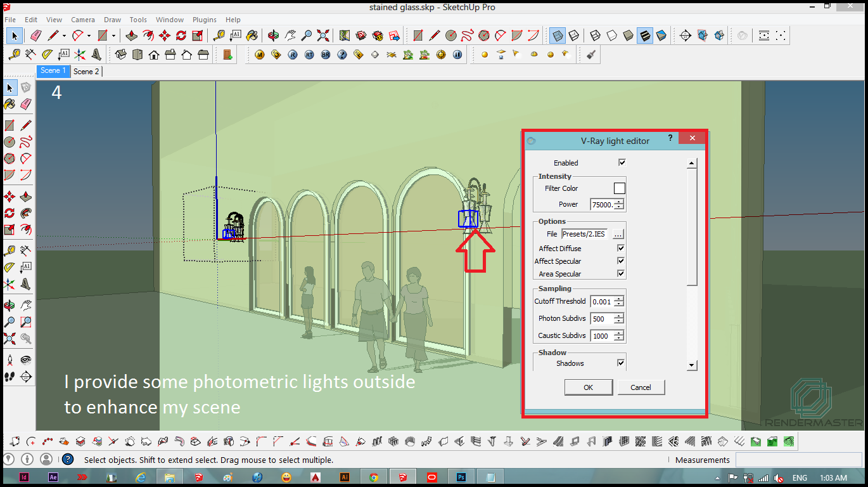
Task: Select the Protractor tool in second toolbar row
Action: coord(47,55)
